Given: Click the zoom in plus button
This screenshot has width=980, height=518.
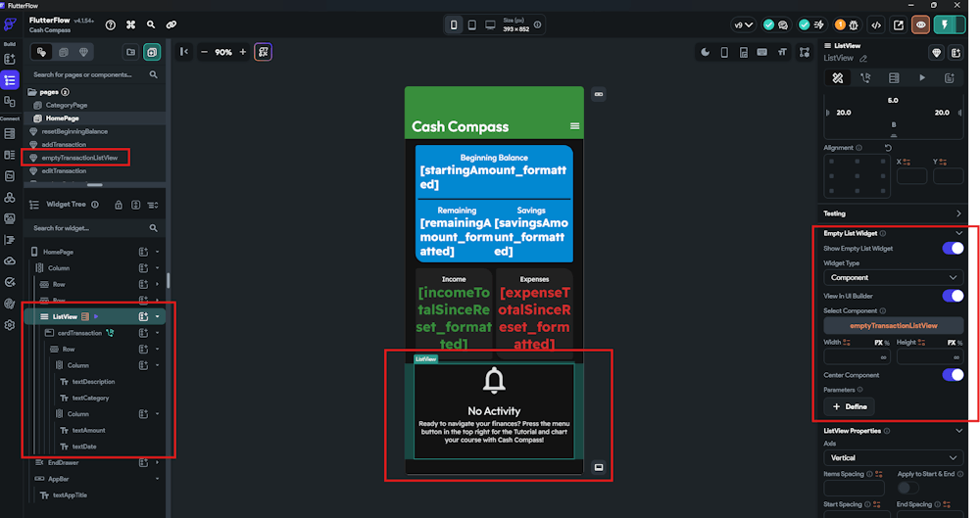Looking at the screenshot, I should (x=242, y=52).
